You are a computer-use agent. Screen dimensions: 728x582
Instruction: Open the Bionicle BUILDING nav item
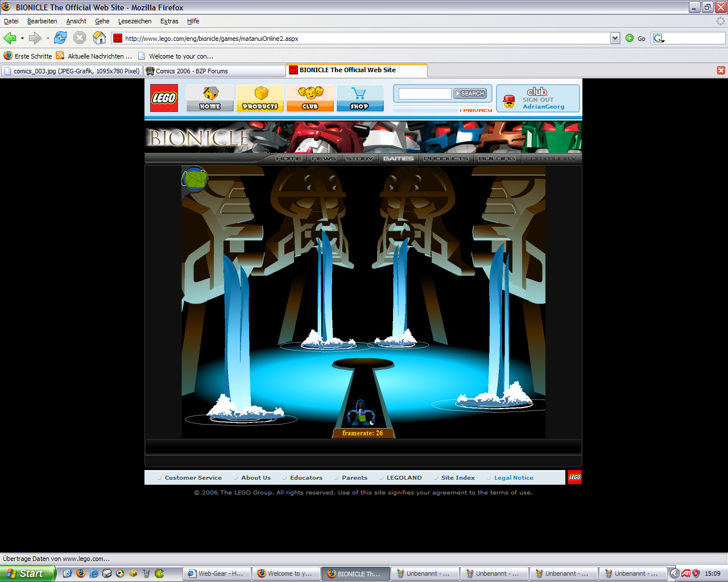pyautogui.click(x=497, y=159)
